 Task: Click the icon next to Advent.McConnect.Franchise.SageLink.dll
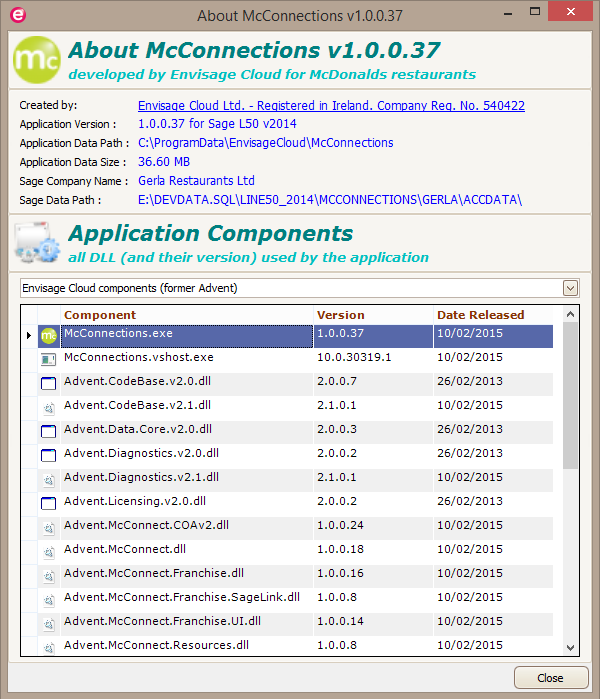point(49,600)
